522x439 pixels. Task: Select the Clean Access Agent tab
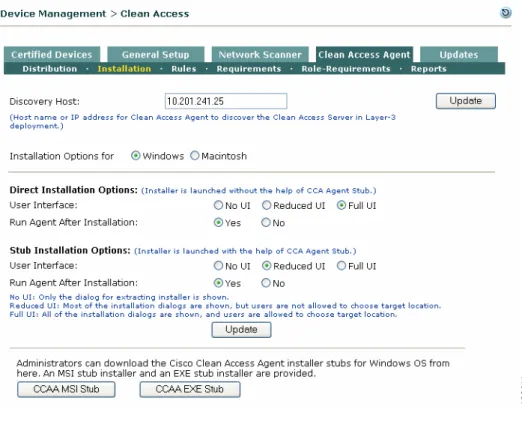click(364, 54)
